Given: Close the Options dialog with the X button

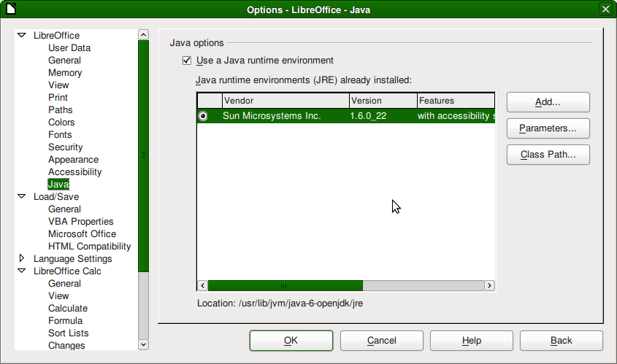Looking at the screenshot, I should 605,9.
